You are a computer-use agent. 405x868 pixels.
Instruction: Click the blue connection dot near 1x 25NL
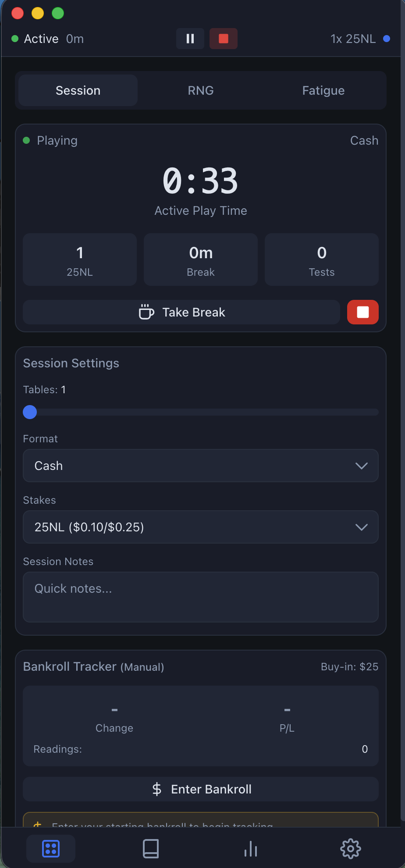(x=387, y=39)
